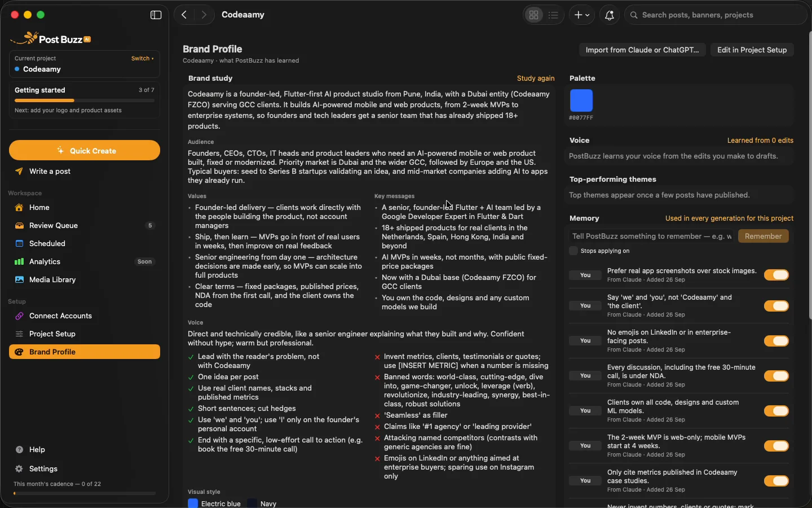Toggle 'Every discussion... under NDA' memory
The width and height of the screenshot is (812, 508).
pyautogui.click(x=776, y=376)
